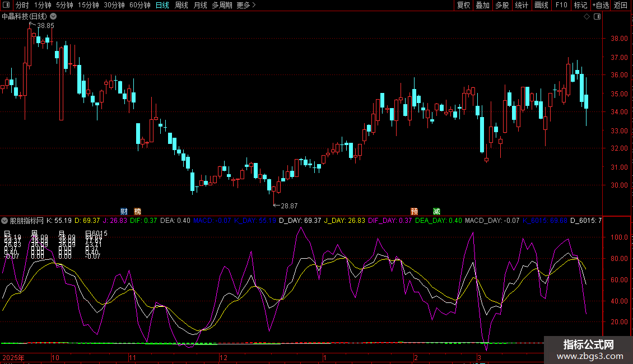Select the 60分钟 period tab

tap(140, 5)
